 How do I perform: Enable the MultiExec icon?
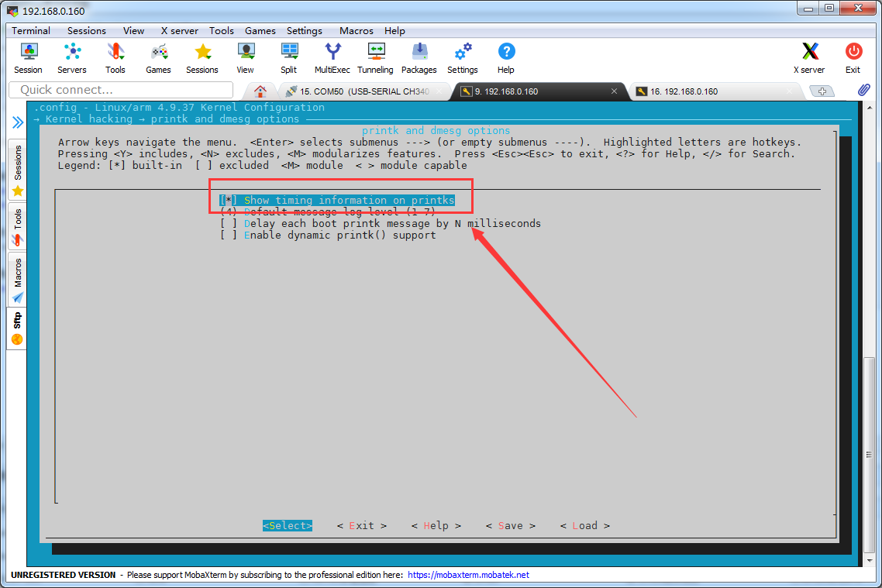click(332, 58)
